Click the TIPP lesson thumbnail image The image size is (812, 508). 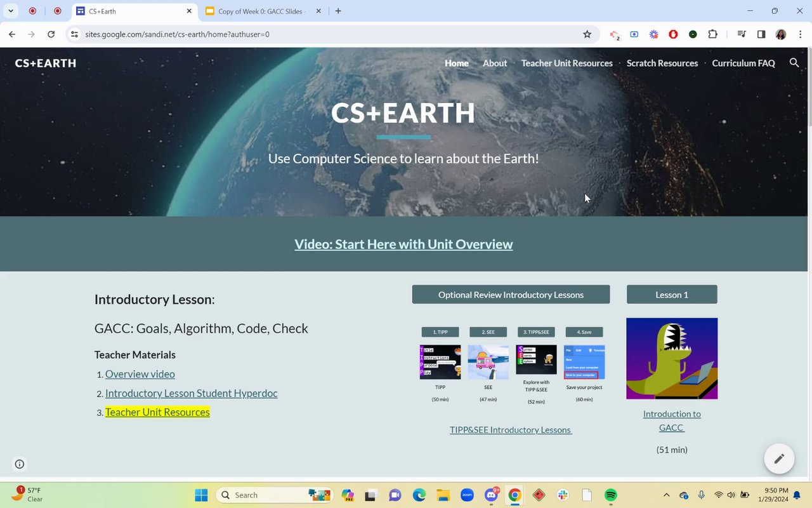440,362
